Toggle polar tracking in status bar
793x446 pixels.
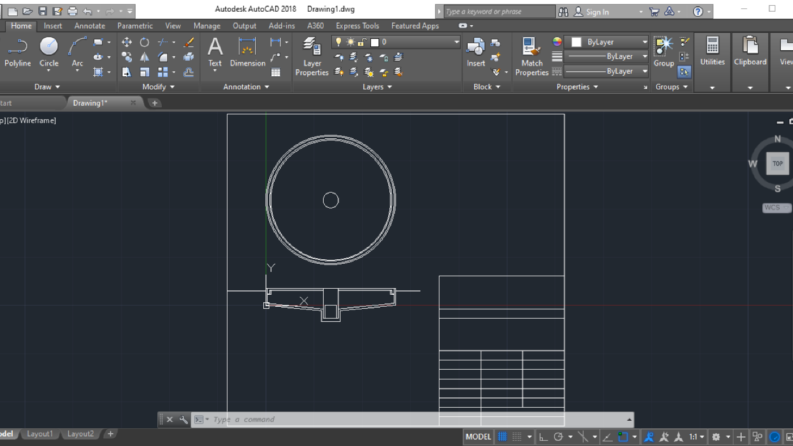[558, 437]
